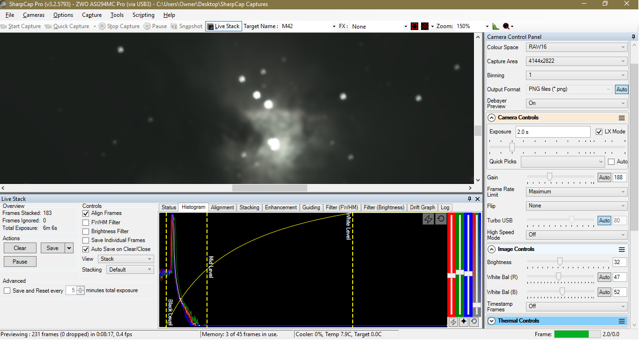This screenshot has height=346, width=644.
Task: Open the Thermal Controls hamburger menu
Action: tap(622, 321)
